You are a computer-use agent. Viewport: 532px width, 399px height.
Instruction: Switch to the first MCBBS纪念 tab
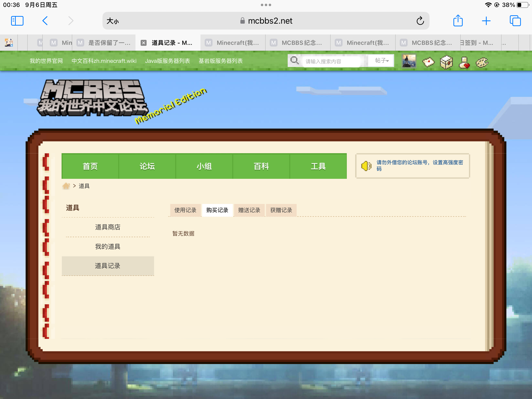(x=298, y=43)
